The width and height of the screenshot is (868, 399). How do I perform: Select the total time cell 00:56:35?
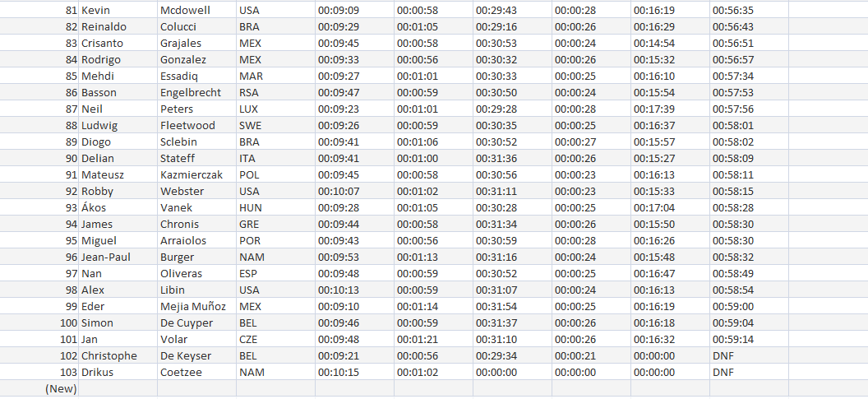coord(749,10)
